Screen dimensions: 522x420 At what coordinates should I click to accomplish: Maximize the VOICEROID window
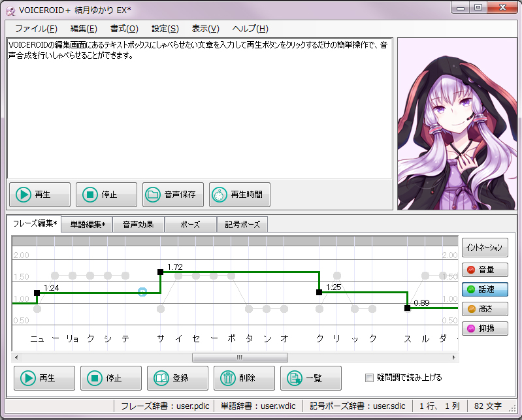tap(478, 7)
